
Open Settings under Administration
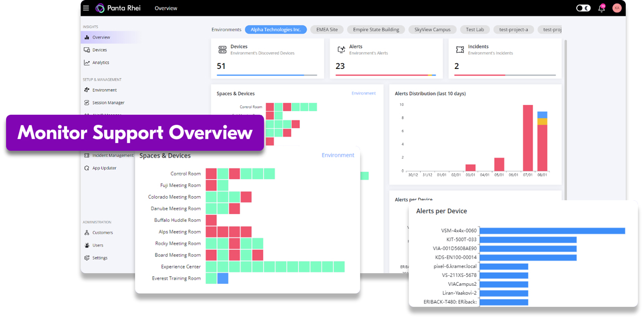click(100, 258)
